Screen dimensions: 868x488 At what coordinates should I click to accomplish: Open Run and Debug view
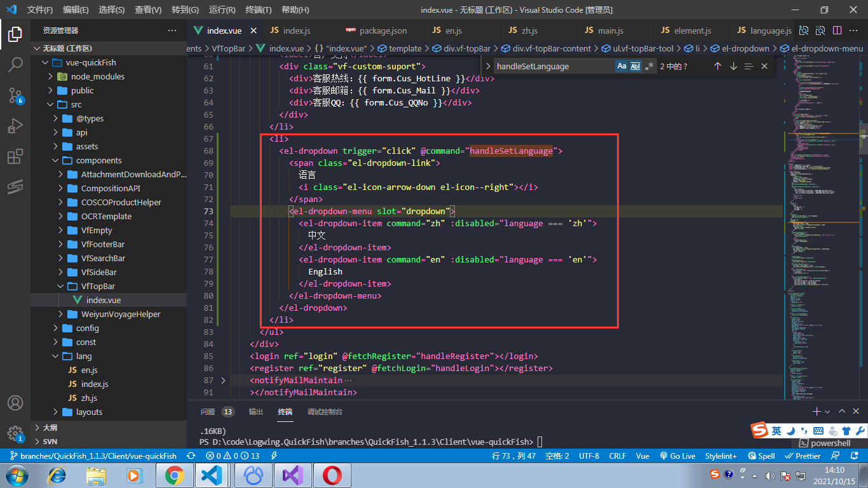click(15, 126)
